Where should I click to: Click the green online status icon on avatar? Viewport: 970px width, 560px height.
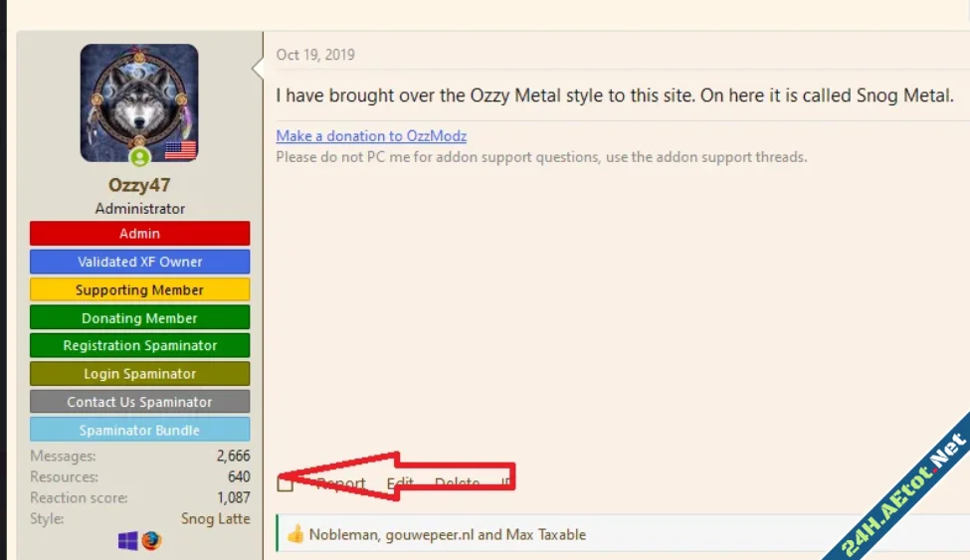click(x=139, y=157)
